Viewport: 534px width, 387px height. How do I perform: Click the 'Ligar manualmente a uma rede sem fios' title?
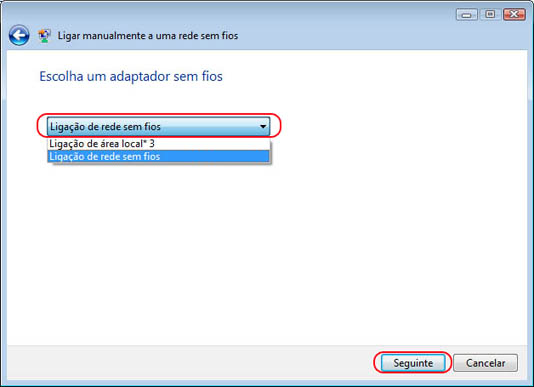[x=148, y=35]
